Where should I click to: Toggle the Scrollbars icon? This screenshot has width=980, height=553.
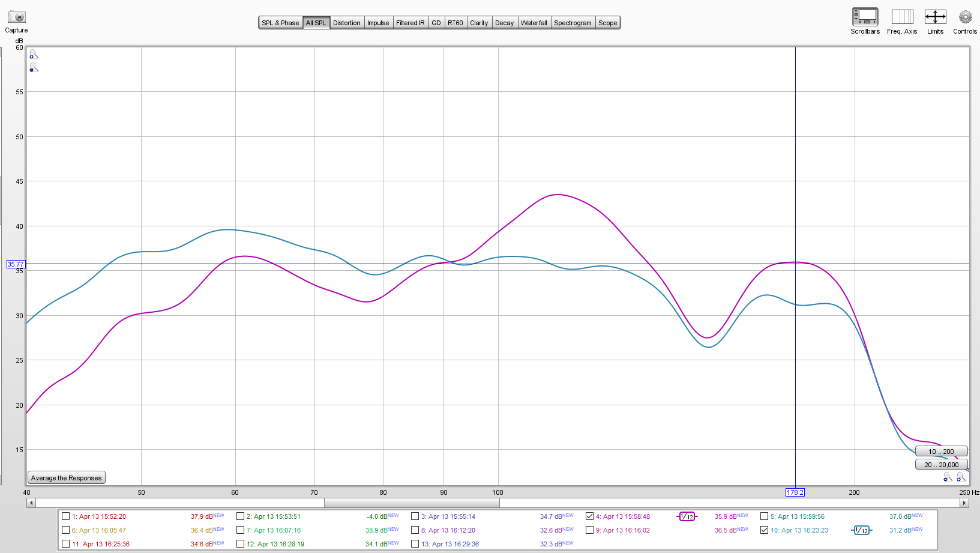point(865,17)
